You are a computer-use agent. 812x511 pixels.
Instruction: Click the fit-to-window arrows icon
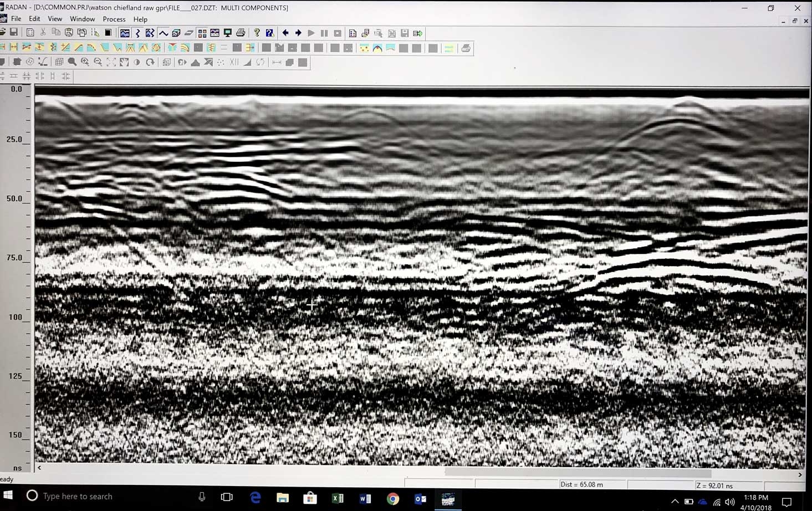[111, 62]
